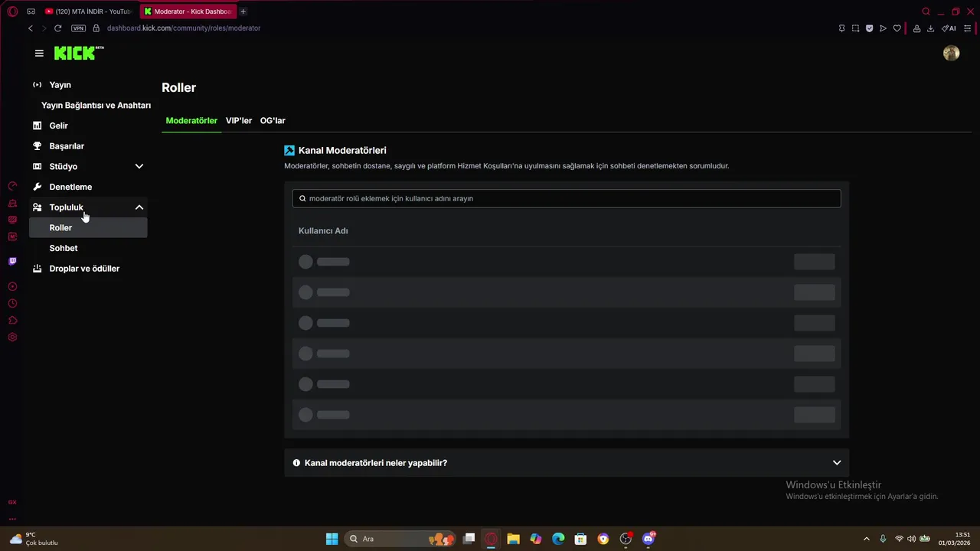Open the Yayın sidebar item
The image size is (980, 551).
88,85
